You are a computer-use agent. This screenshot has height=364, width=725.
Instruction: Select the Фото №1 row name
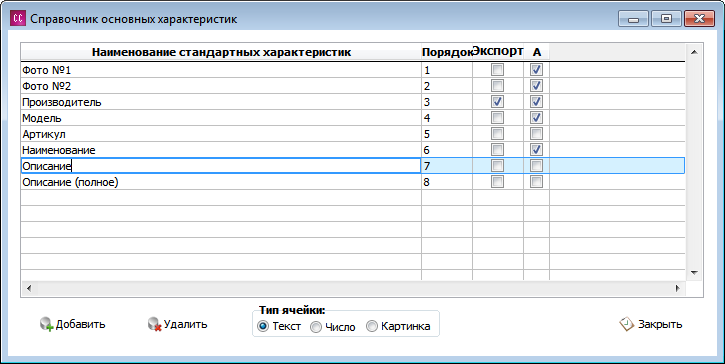tap(221, 70)
